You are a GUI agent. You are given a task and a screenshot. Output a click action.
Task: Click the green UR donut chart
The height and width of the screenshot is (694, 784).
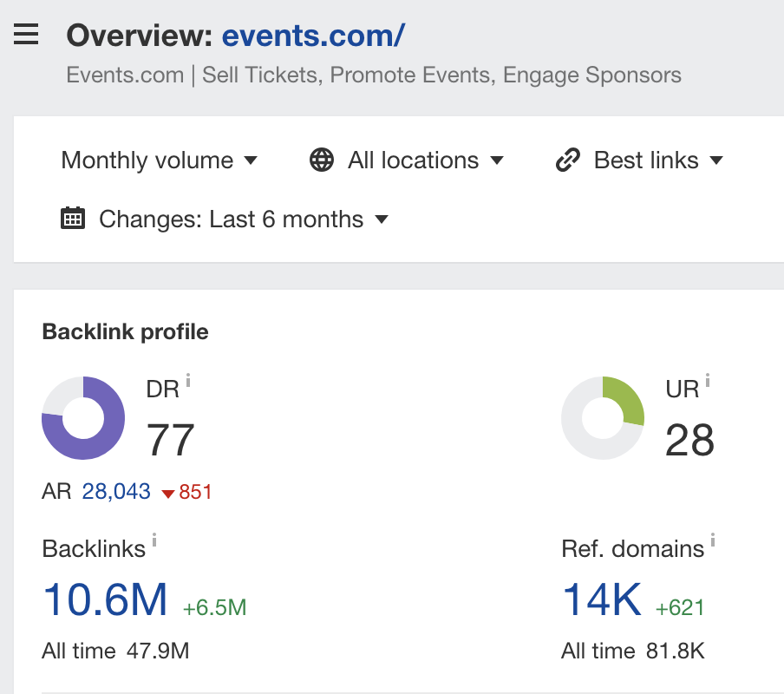603,418
